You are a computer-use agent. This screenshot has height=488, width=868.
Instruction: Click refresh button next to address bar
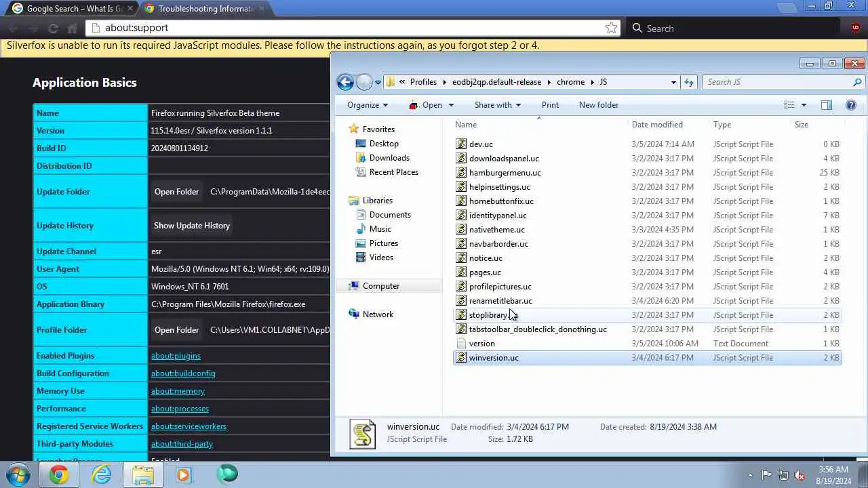(689, 82)
